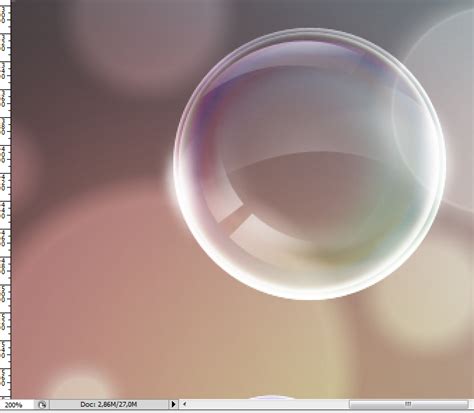Open the status bar options arrow menu
The height and width of the screenshot is (413, 474).
[173, 404]
